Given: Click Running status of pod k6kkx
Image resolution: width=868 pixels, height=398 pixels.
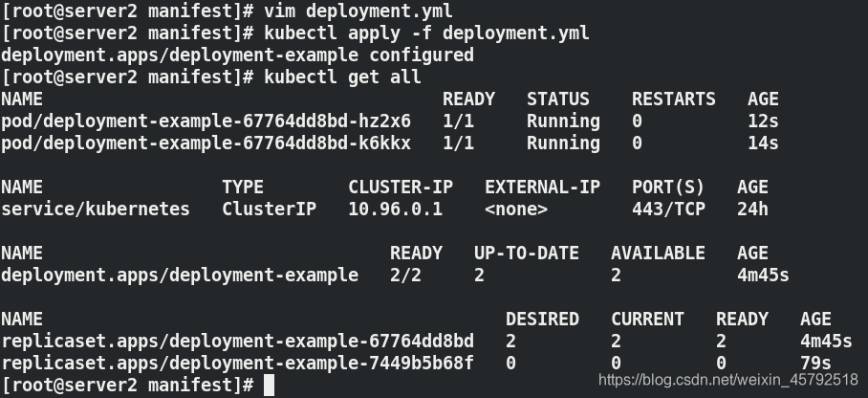Looking at the screenshot, I should pyautogui.click(x=563, y=144).
